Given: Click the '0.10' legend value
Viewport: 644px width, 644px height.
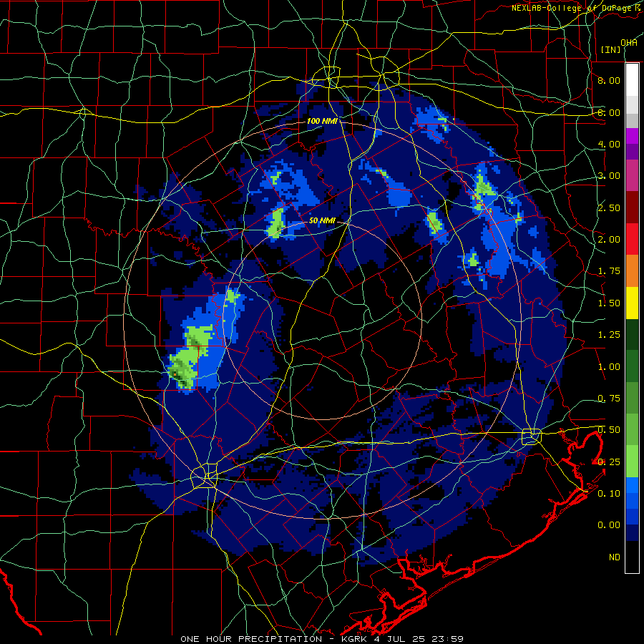Looking at the screenshot, I should pos(609,494).
